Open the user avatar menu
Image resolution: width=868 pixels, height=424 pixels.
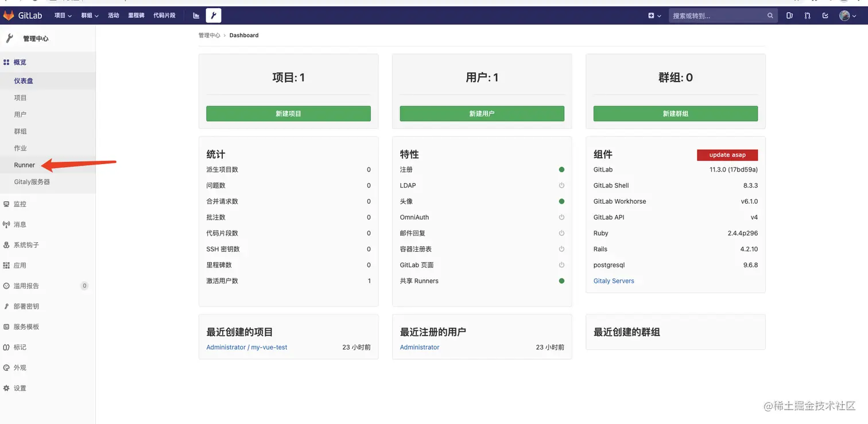847,15
